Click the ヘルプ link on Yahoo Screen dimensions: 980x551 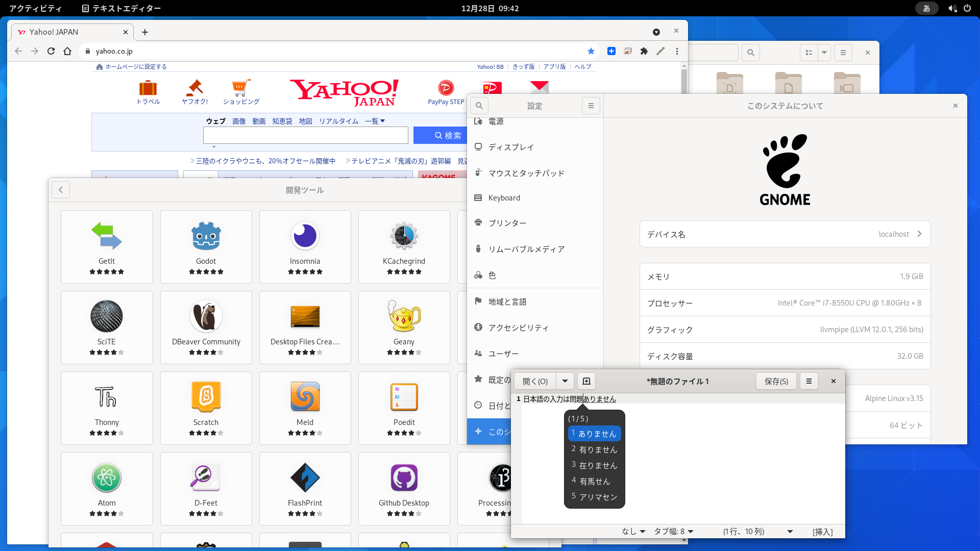click(x=582, y=67)
